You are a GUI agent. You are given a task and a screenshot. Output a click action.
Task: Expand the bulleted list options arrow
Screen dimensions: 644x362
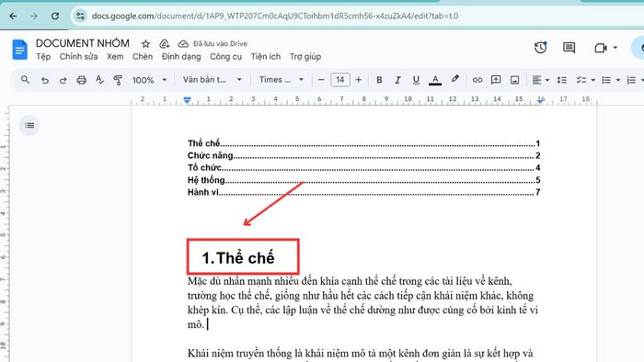(x=618, y=80)
